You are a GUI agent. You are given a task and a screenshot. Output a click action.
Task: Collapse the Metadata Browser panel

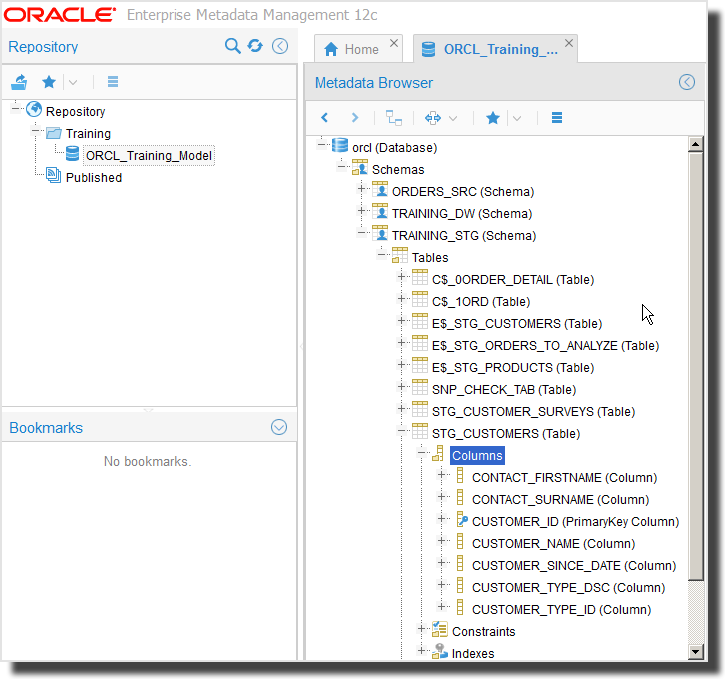click(687, 82)
